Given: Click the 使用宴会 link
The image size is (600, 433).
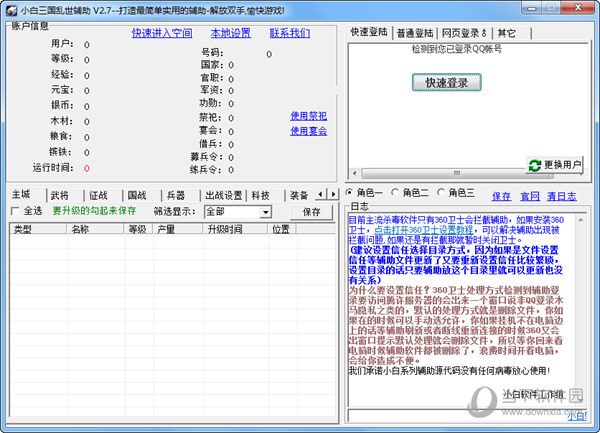Looking at the screenshot, I should (x=308, y=131).
